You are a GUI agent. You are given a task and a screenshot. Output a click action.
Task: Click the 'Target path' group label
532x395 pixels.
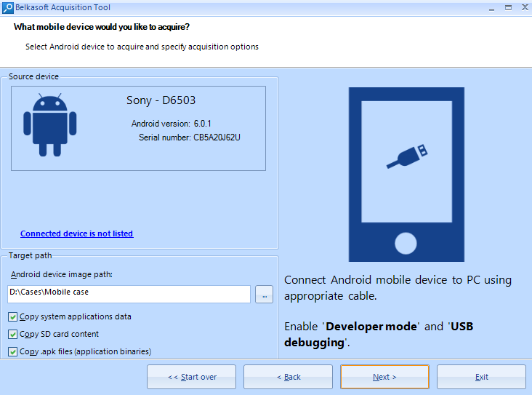[31, 255]
